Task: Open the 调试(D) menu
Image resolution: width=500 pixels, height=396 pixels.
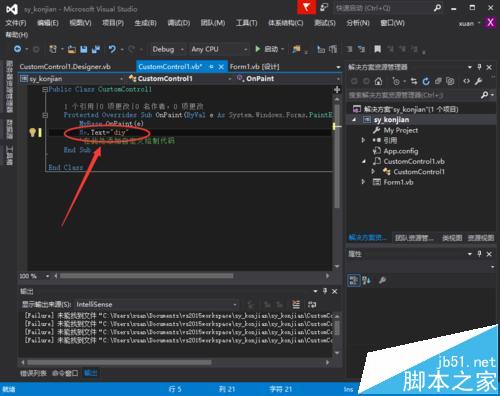Action: tap(179, 23)
